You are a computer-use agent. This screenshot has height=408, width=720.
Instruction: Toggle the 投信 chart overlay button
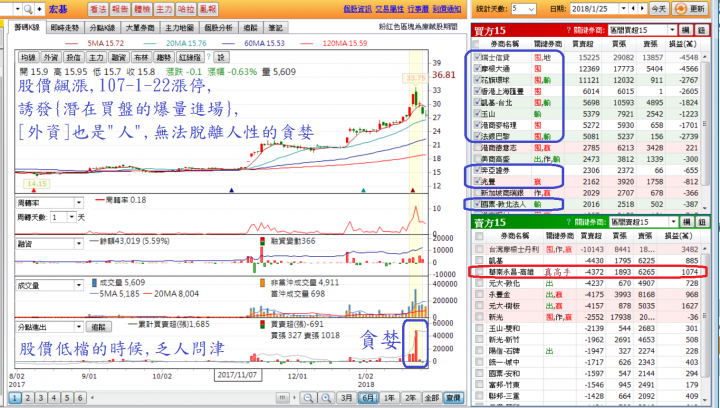coord(73,57)
